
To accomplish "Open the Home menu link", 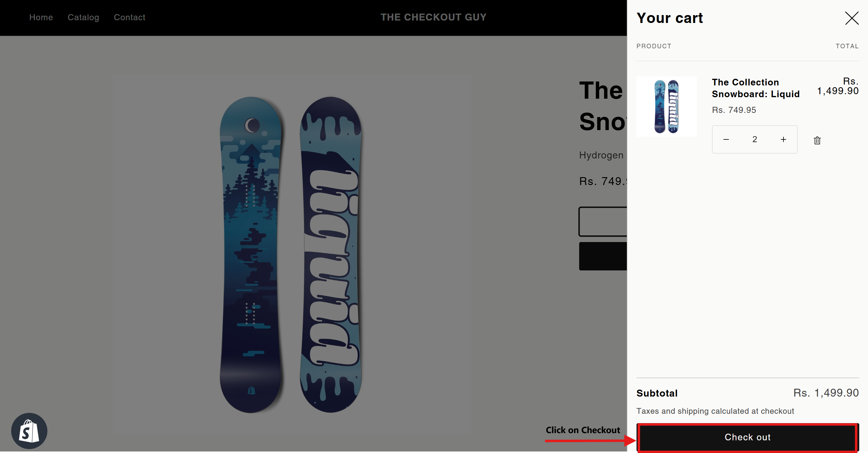I will tap(41, 17).
